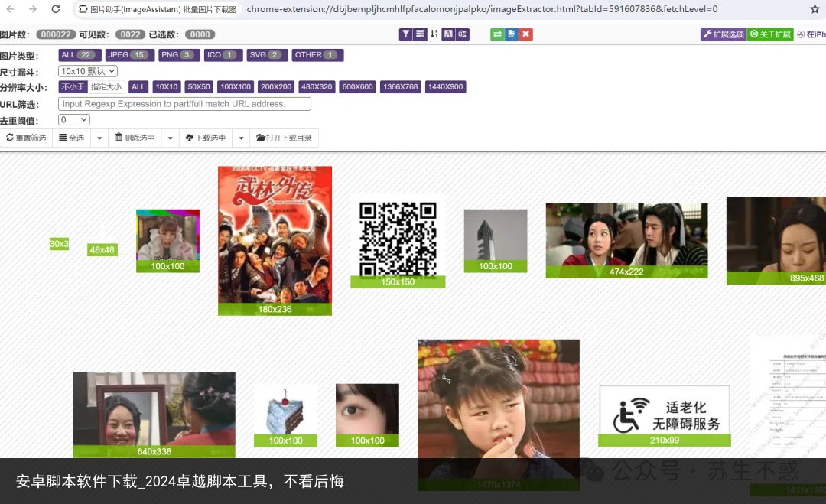Click the funnel filter icon in toolbar
The image size is (826, 504).
click(x=406, y=34)
